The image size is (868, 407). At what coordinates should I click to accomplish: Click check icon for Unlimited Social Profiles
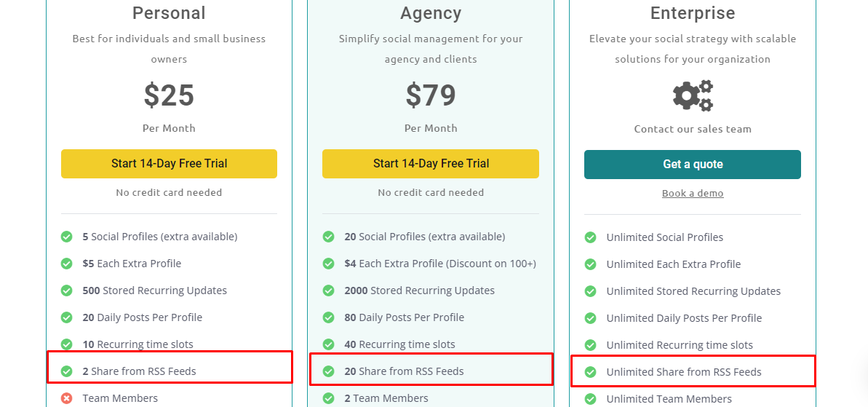pyautogui.click(x=590, y=237)
